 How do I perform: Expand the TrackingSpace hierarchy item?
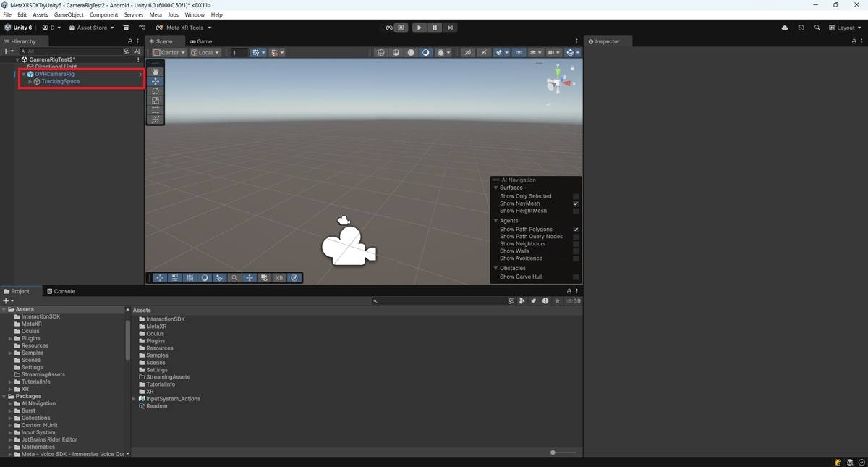pyautogui.click(x=30, y=82)
